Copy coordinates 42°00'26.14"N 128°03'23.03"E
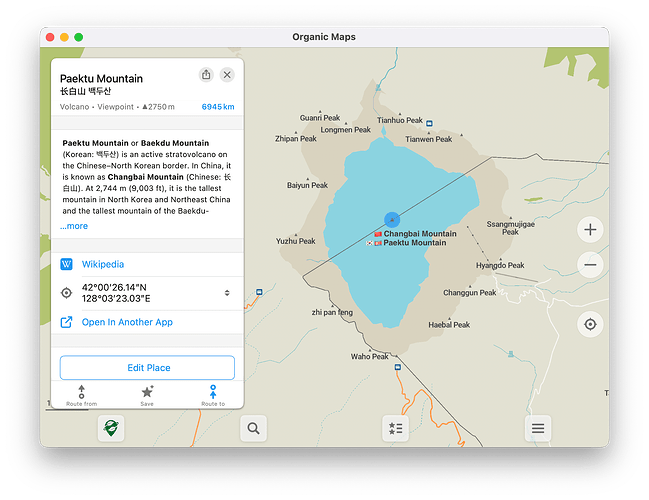Screen dimensions: 649x500 pyautogui.click(x=116, y=293)
